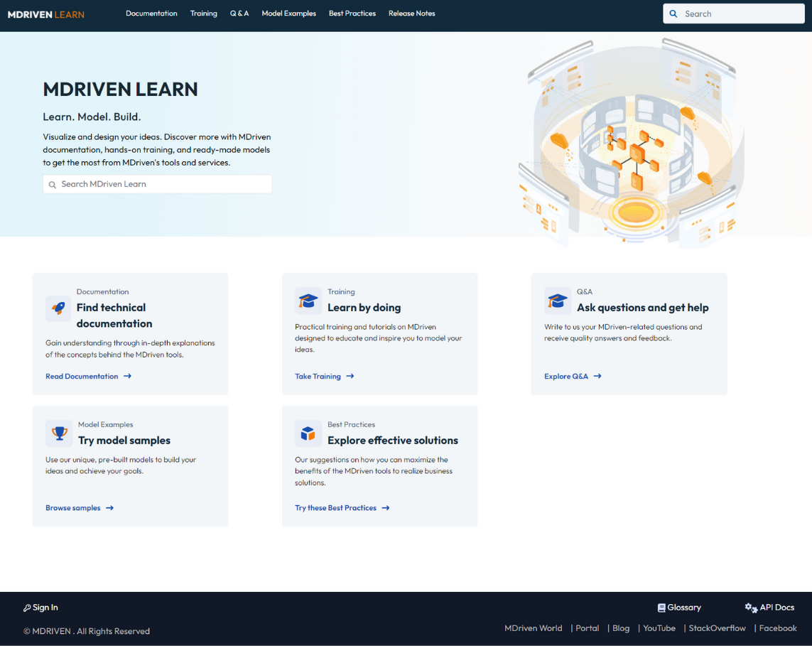The height and width of the screenshot is (646, 812).
Task: Click the Best Practices cube icon
Action: click(x=308, y=434)
